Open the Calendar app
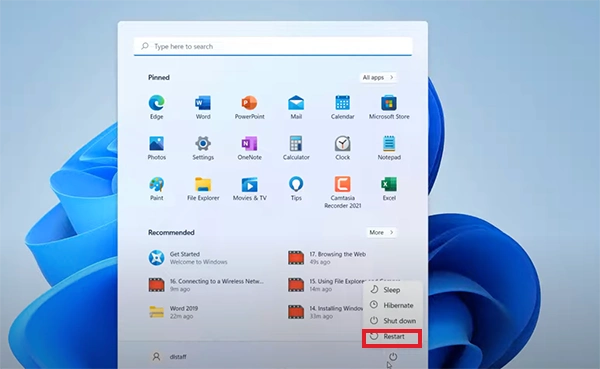This screenshot has width=600, height=369. [342, 107]
